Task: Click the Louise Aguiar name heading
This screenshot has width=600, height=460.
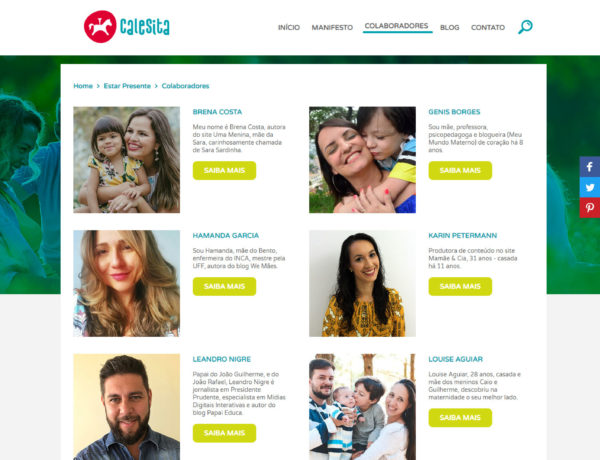Action: point(455,359)
